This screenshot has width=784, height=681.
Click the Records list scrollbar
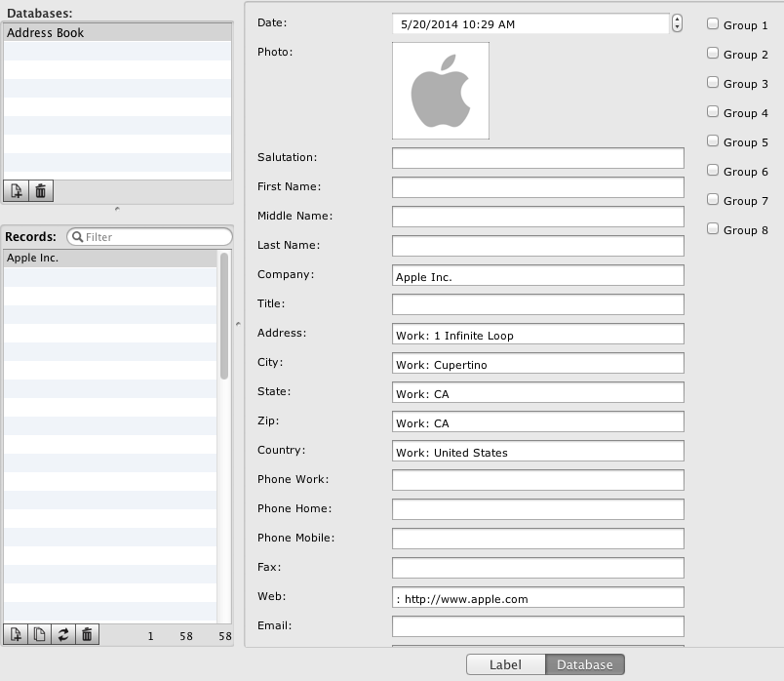click(224, 316)
